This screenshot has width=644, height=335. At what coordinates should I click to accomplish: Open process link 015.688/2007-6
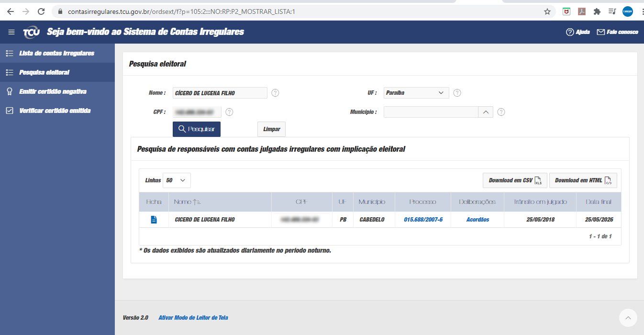[423, 220]
